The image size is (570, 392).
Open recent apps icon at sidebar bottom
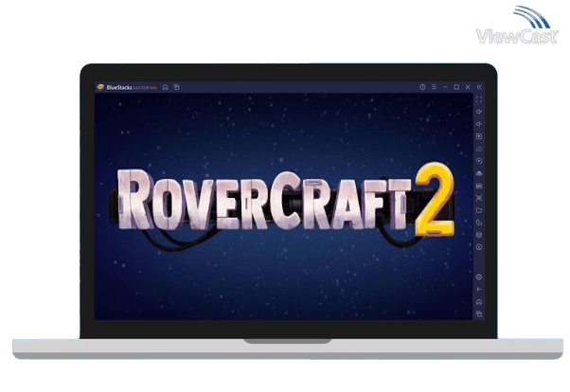[x=479, y=313]
